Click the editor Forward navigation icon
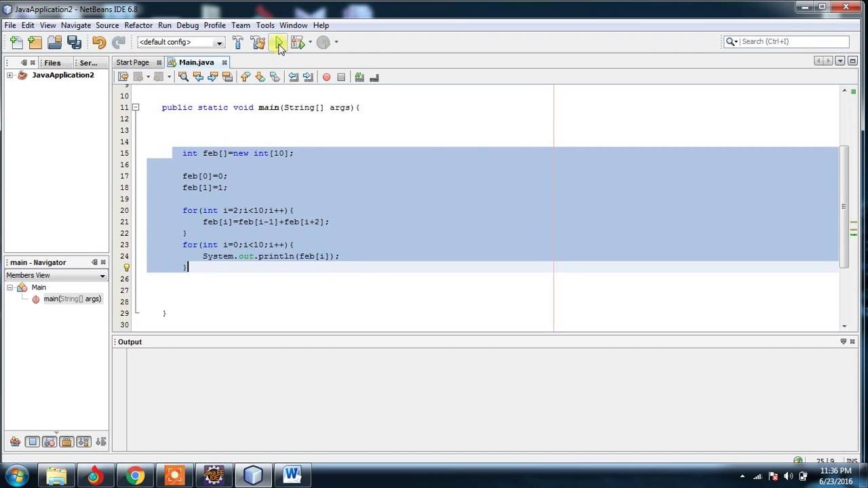Viewport: 868px width, 488px height. tap(159, 77)
